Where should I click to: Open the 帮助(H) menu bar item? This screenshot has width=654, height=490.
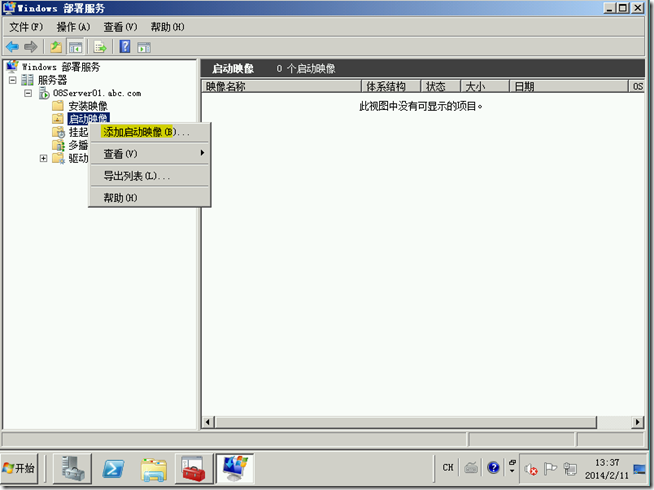pos(167,27)
